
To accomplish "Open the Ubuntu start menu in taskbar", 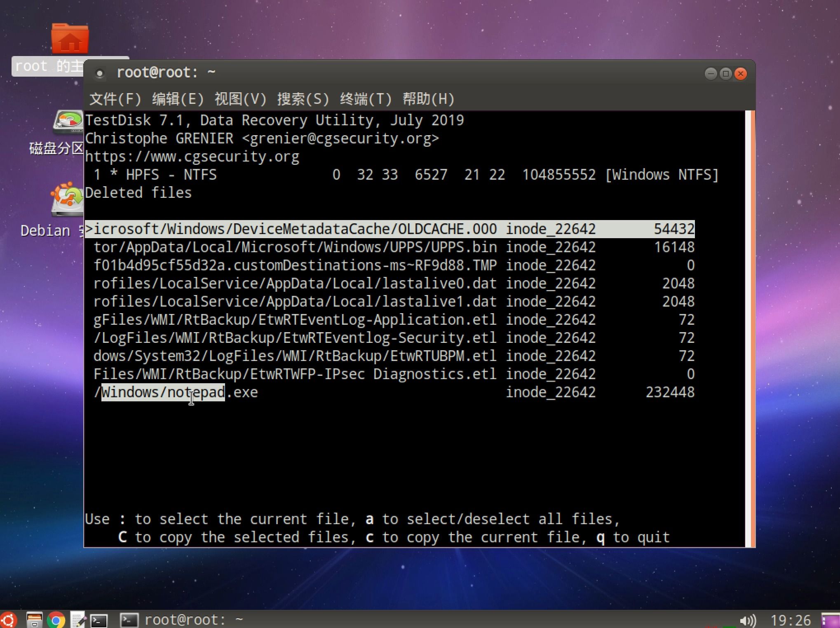I will (x=8, y=620).
